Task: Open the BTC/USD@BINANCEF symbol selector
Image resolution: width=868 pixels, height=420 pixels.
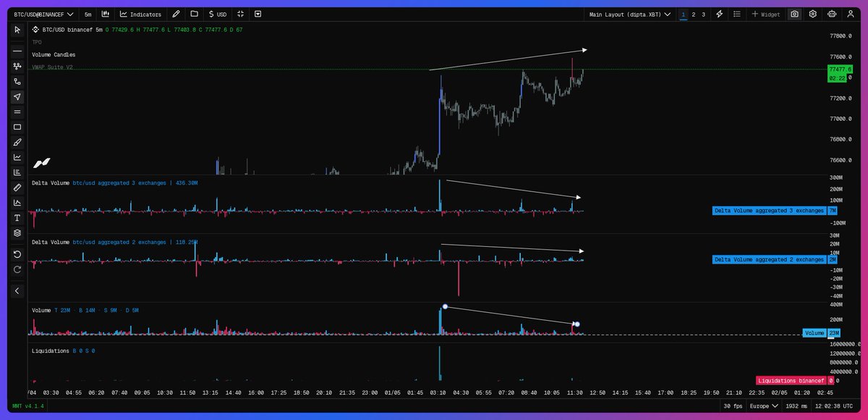Action: (x=43, y=14)
